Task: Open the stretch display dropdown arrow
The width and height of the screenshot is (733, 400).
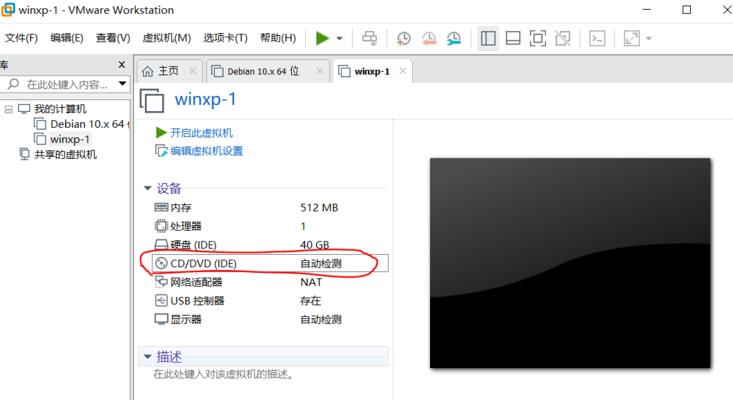Action: tap(649, 38)
